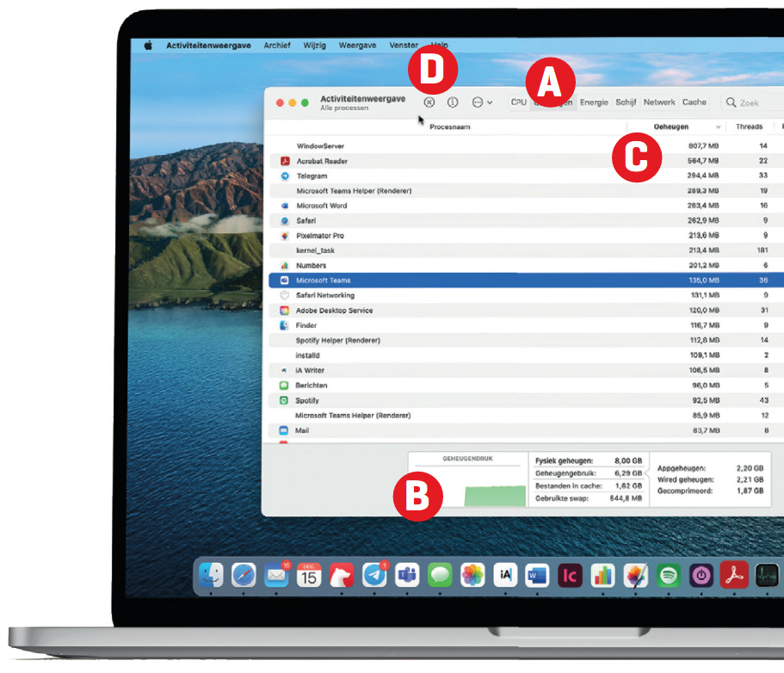Image resolution: width=784 pixels, height=673 pixels.
Task: Open the Weergave menu
Action: [x=357, y=46]
